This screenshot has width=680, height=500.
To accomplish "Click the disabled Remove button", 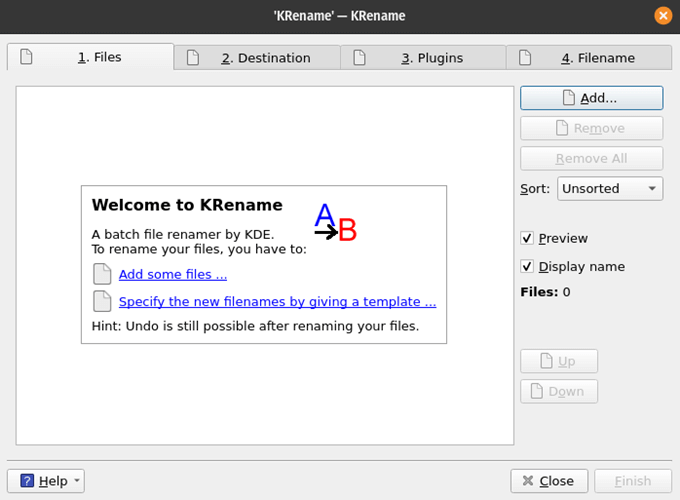I will coord(592,128).
